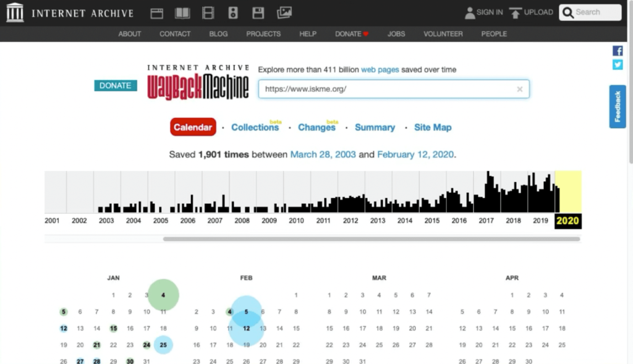The width and height of the screenshot is (633, 364).
Task: Click the Facebook share icon
Action: tap(617, 51)
